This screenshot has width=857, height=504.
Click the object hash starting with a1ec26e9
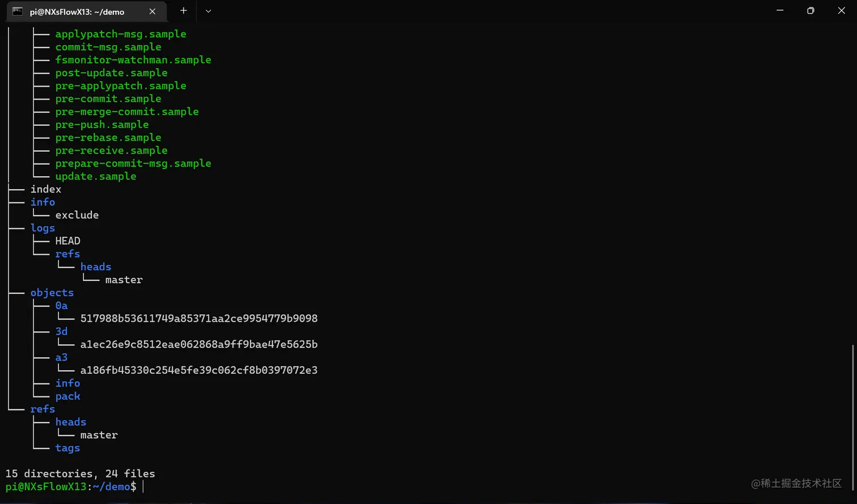pos(199,344)
